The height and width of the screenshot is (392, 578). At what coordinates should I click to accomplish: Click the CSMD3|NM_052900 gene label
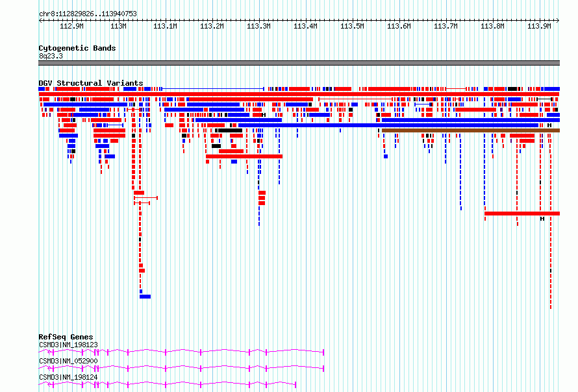[x=68, y=361]
